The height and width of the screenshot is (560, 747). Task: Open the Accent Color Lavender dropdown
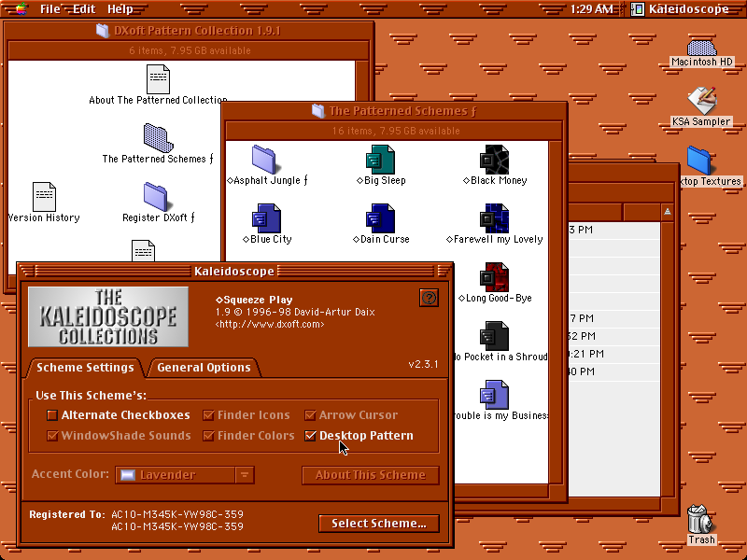pyautogui.click(x=184, y=475)
